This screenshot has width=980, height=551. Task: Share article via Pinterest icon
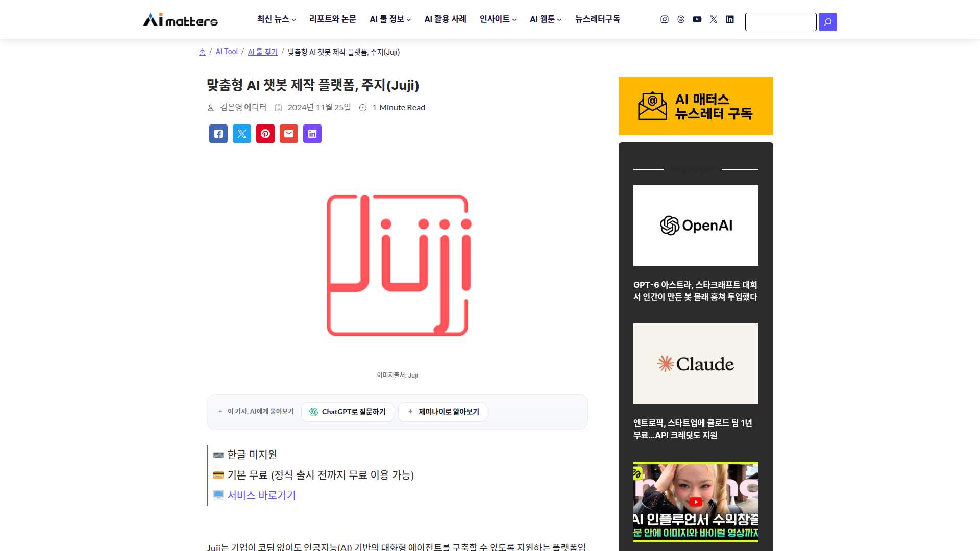(265, 134)
